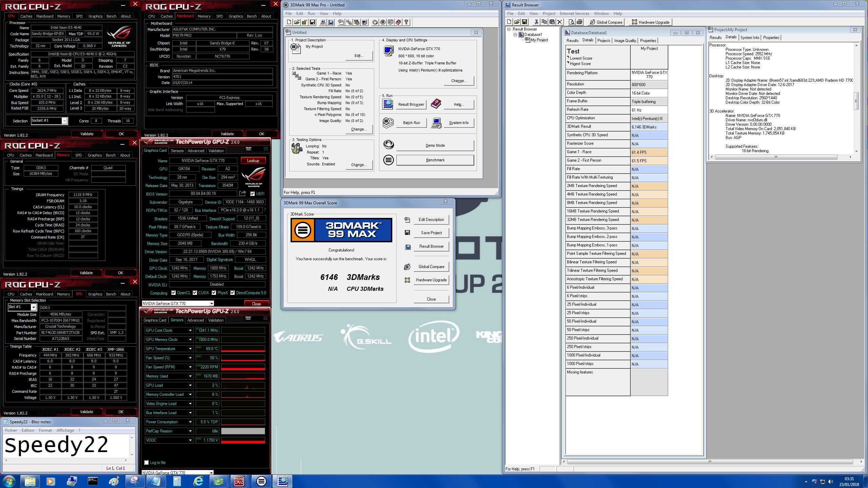Click Result Browser icon in 3DMark toolbar
The image size is (868, 488).
click(x=331, y=22)
